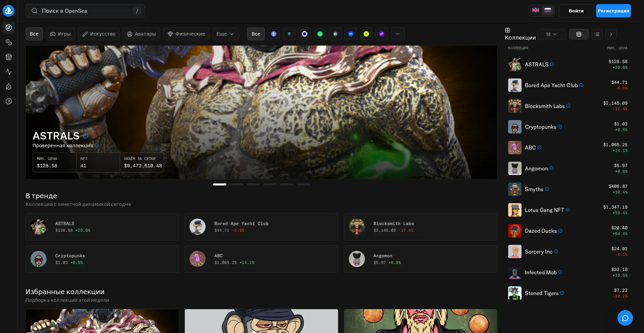
Task: Filter by Polygon purple chain icon
Action: (x=382, y=34)
